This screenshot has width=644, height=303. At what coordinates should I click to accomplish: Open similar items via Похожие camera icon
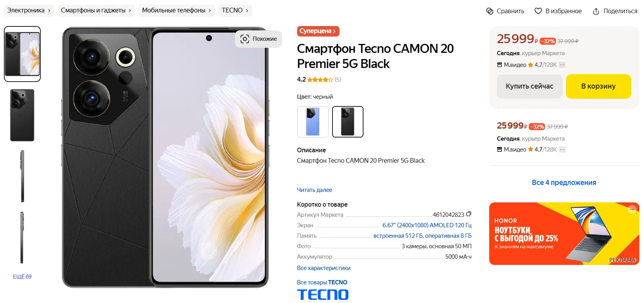point(245,39)
